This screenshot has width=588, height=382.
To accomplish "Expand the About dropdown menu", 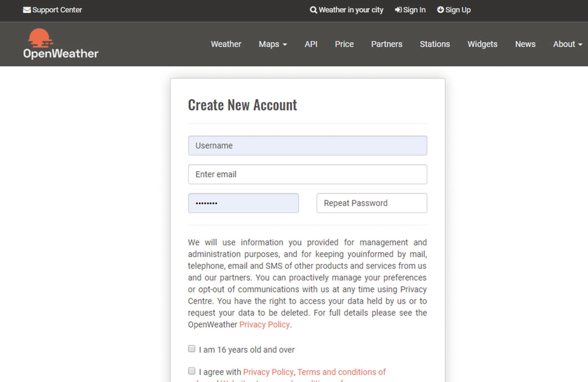I will point(568,44).
